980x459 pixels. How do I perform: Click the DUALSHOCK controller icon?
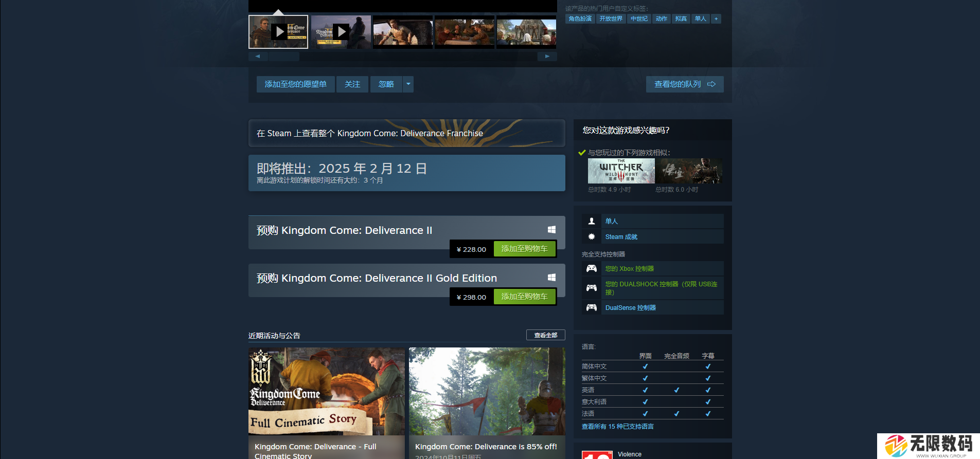[592, 288]
